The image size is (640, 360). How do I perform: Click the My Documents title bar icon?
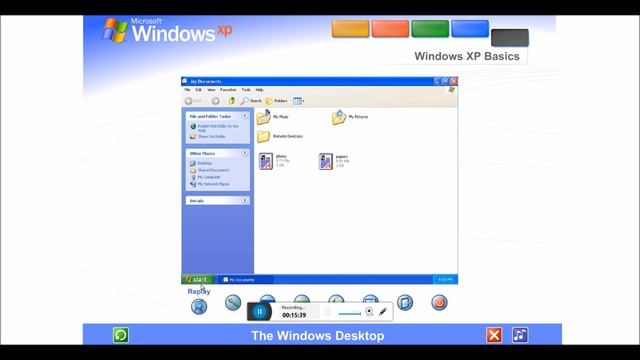click(x=185, y=81)
